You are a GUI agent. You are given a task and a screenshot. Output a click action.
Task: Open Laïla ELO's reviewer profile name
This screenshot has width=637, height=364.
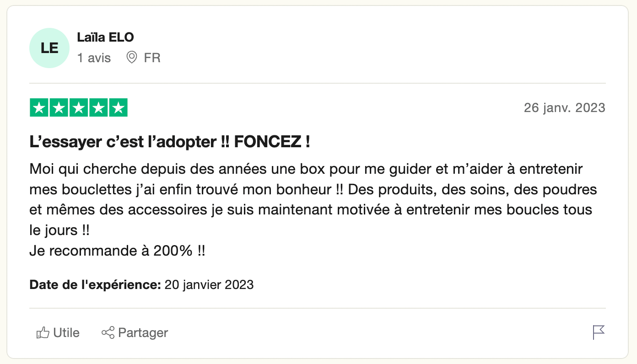click(x=105, y=37)
